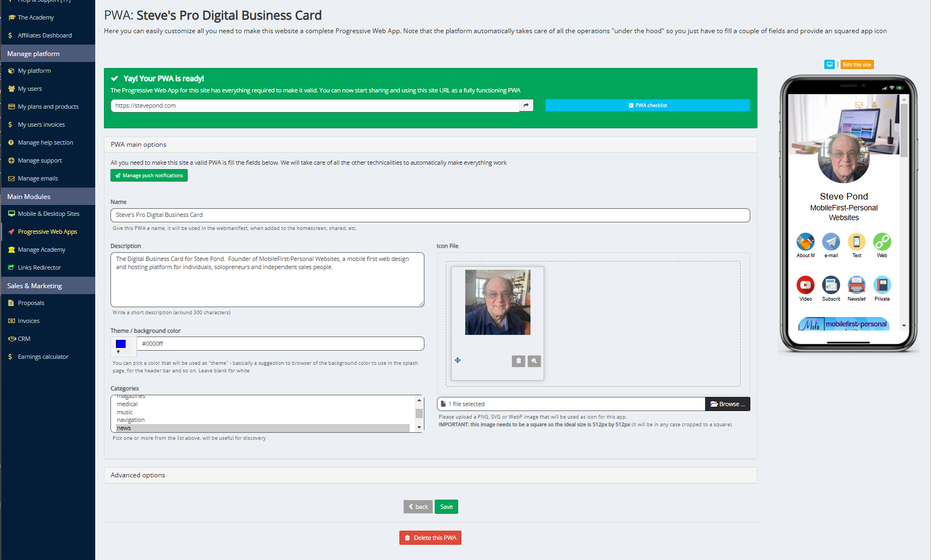The height and width of the screenshot is (560, 931).
Task: Expand the Advanced options section
Action: (x=137, y=475)
